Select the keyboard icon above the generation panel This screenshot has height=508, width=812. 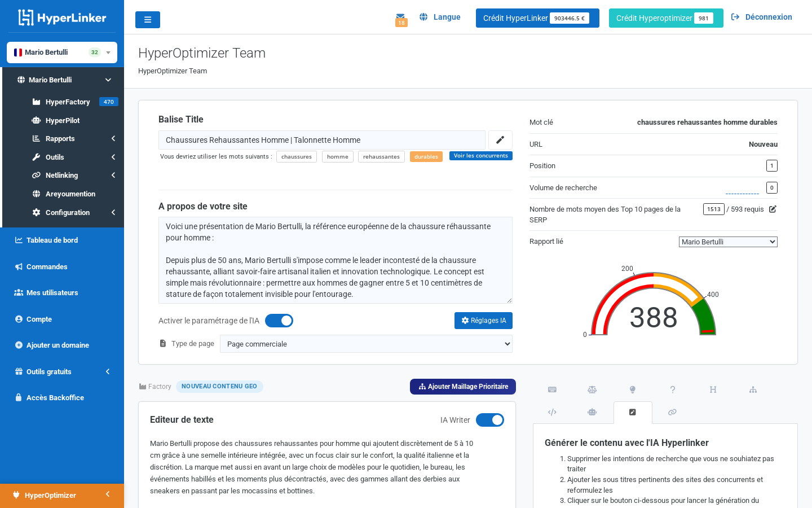pyautogui.click(x=552, y=389)
